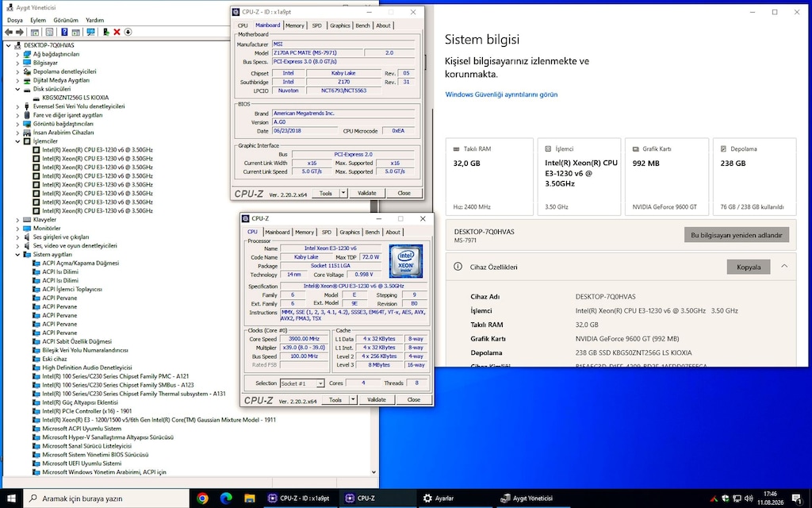The height and width of the screenshot is (508, 812).
Task: Click the volume speaker tray icon
Action: [x=749, y=498]
